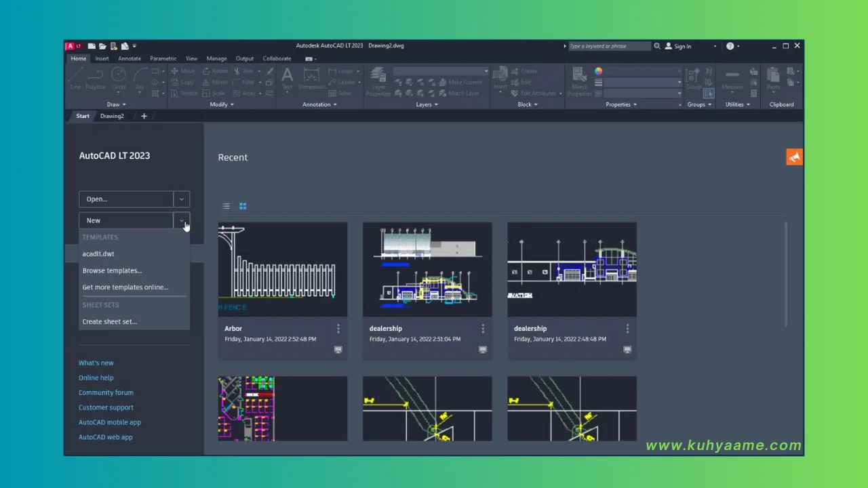Click the Help question mark icon
The width and height of the screenshot is (868, 488).
pos(730,46)
